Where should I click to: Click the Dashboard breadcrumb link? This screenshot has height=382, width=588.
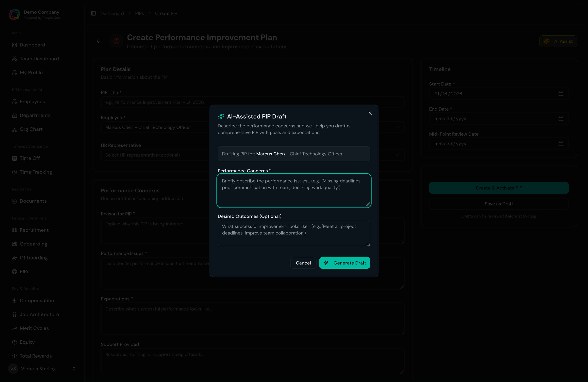(x=112, y=14)
